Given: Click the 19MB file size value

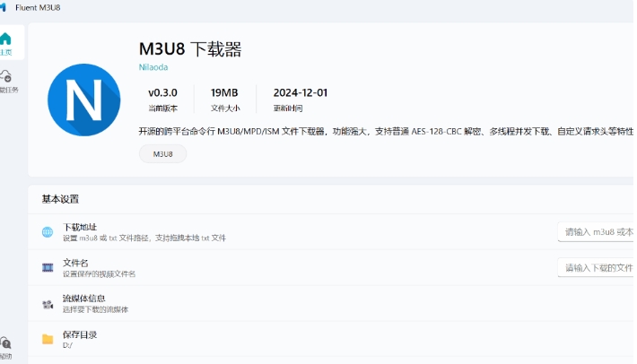Looking at the screenshot, I should tap(224, 93).
